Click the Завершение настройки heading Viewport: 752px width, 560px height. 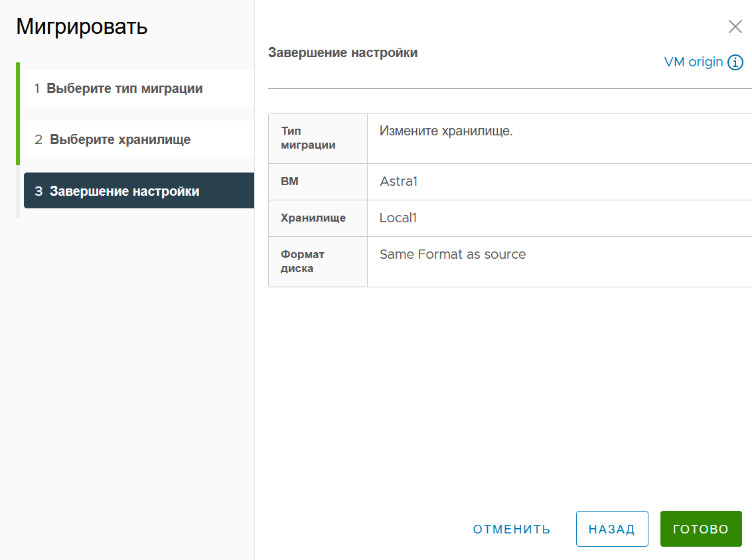pyautogui.click(x=343, y=52)
